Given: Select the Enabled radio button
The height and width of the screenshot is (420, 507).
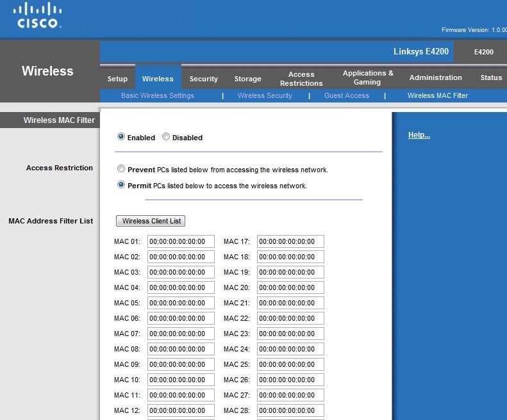Looking at the screenshot, I should [x=121, y=136].
